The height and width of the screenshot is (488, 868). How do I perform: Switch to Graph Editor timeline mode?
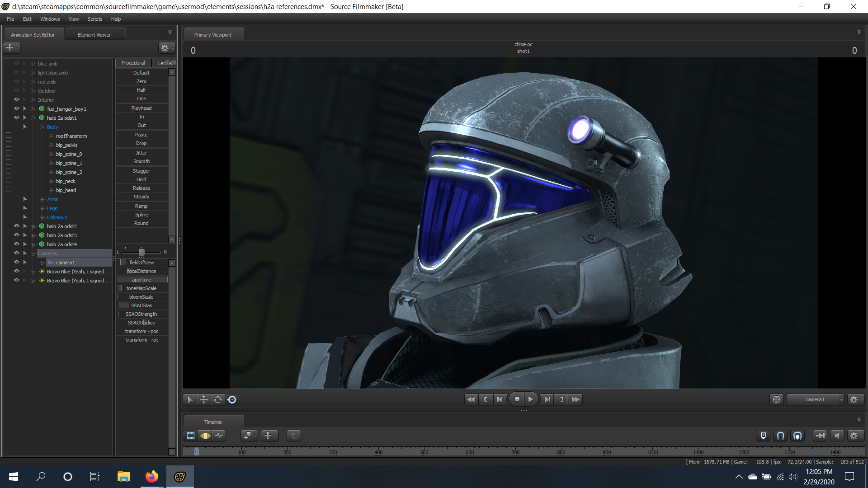[219, 436]
